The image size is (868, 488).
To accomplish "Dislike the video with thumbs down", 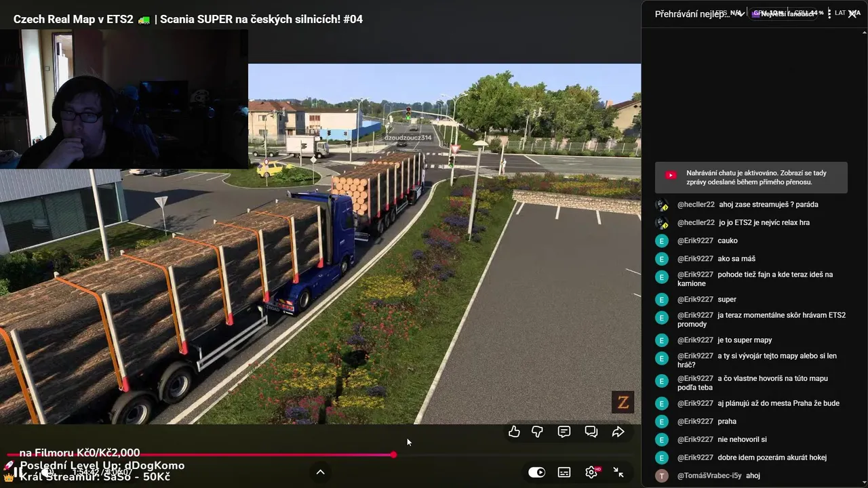I will pos(537,432).
